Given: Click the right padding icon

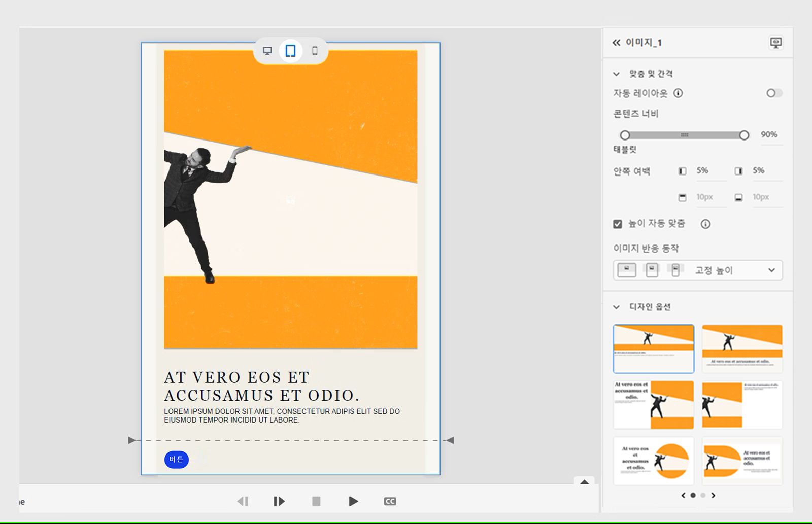Looking at the screenshot, I should [x=738, y=171].
